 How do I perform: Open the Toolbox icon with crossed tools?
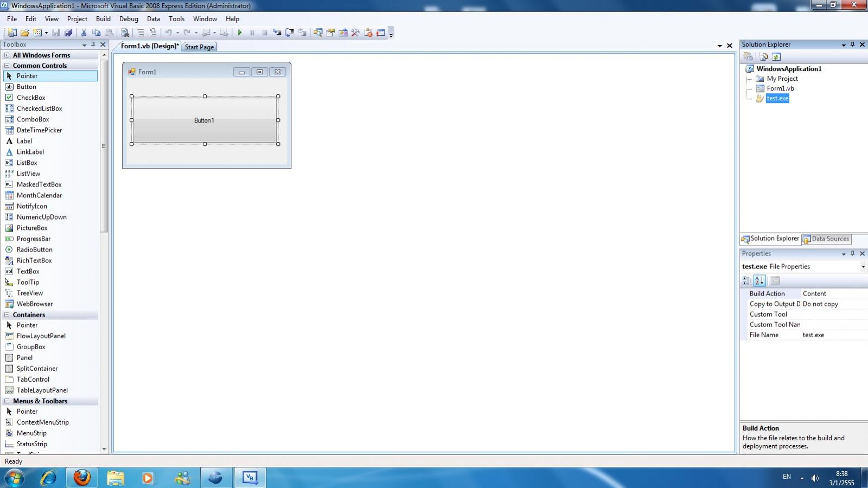click(x=355, y=33)
